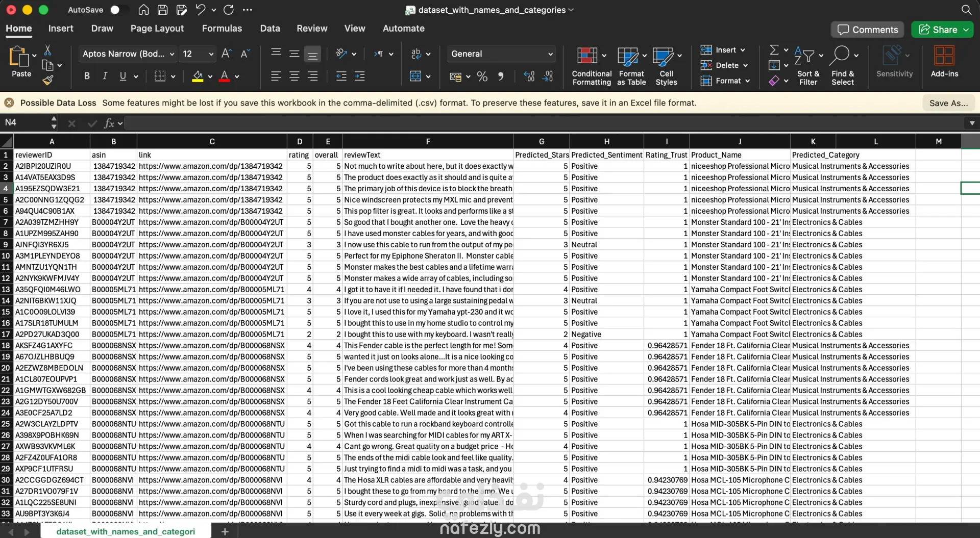
Task: Switch to the Insert tab
Action: click(x=61, y=29)
